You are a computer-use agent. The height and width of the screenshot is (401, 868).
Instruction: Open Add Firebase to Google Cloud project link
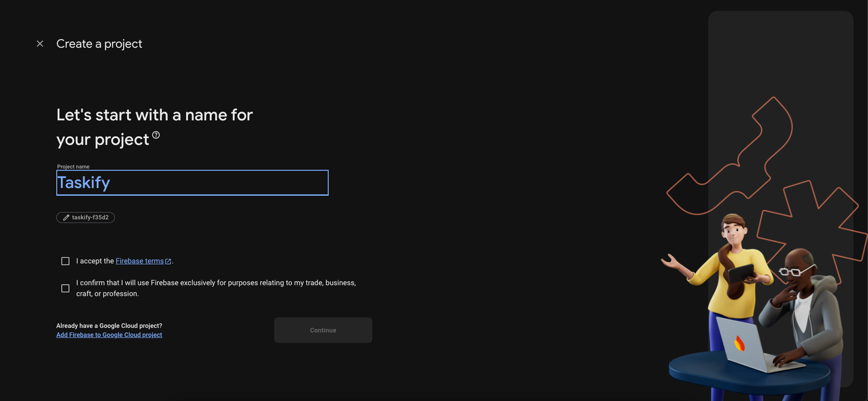(109, 335)
